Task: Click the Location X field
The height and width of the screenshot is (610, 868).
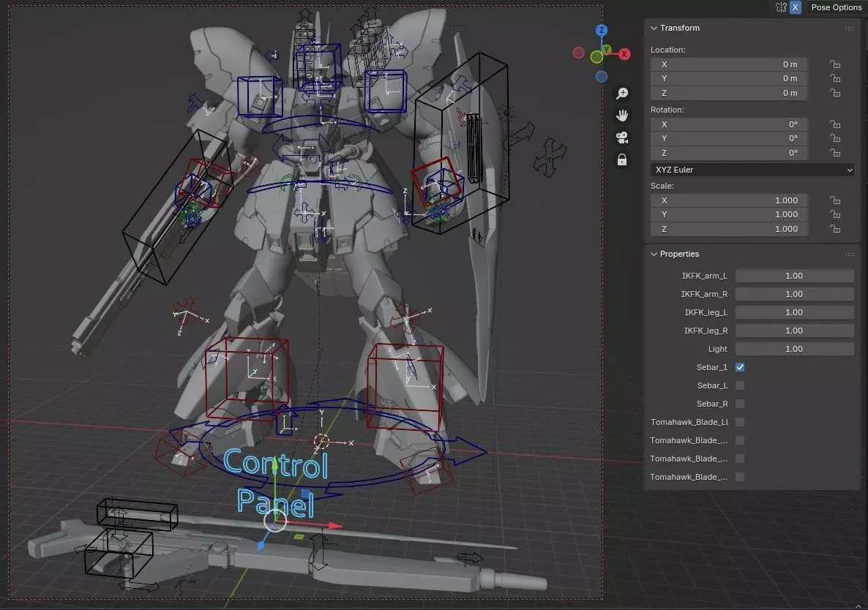Action: [728, 64]
